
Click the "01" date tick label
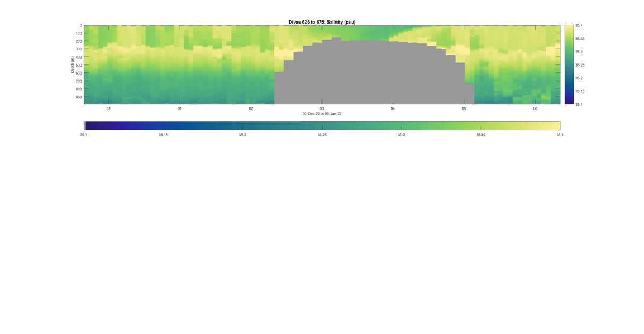[x=180, y=108]
